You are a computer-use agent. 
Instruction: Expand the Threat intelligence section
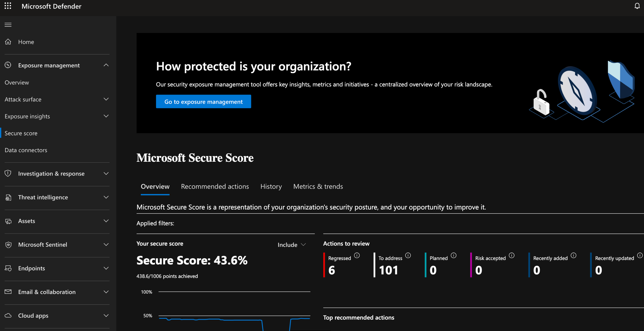(106, 197)
